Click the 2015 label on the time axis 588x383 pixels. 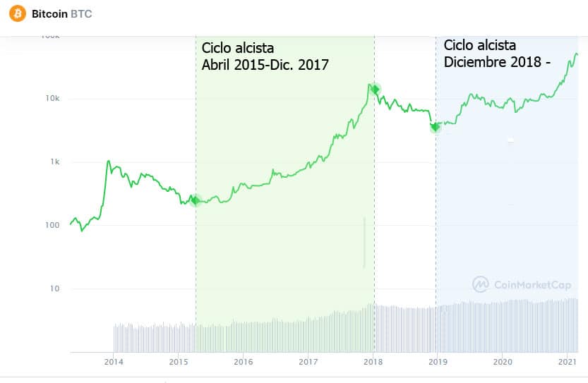click(178, 362)
